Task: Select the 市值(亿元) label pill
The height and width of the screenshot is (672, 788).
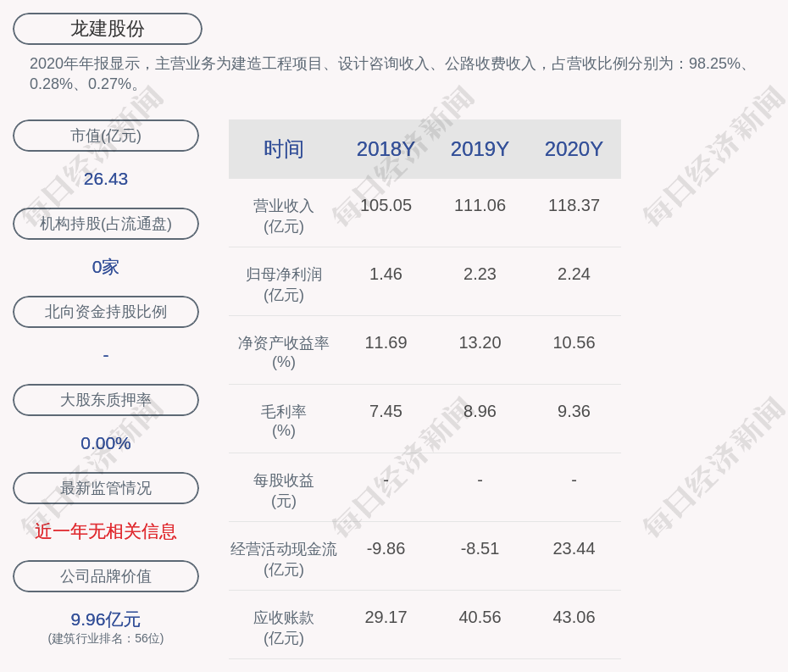Action: click(x=106, y=136)
